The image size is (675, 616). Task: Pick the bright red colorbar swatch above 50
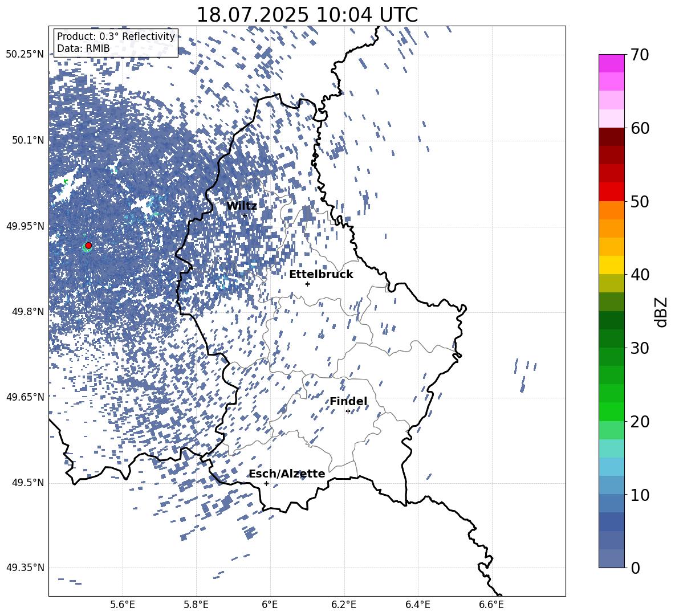(x=612, y=192)
